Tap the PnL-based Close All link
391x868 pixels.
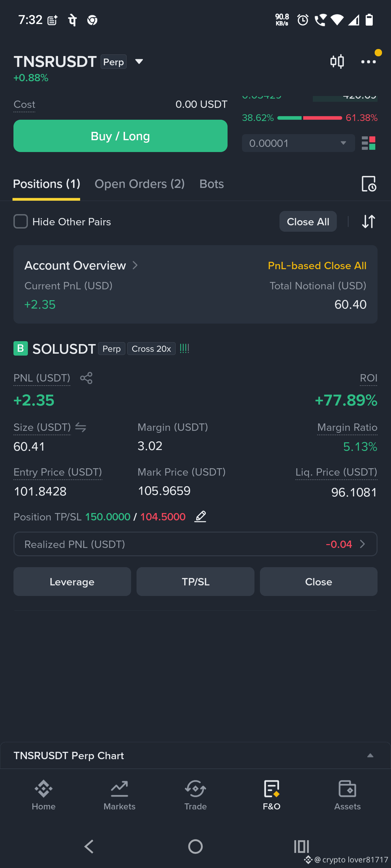(317, 266)
